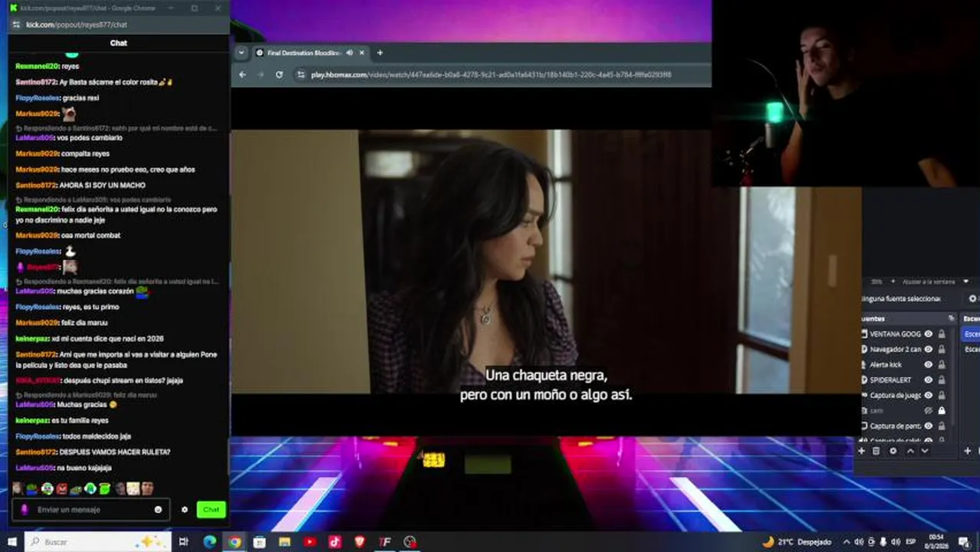Click the Buscar taskbar search box
The image size is (980, 552).
97,541
